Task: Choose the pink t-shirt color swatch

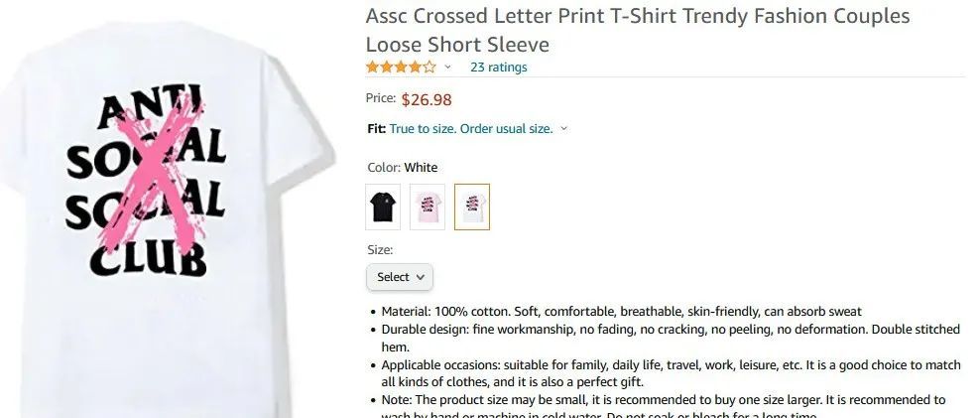Action: (428, 207)
